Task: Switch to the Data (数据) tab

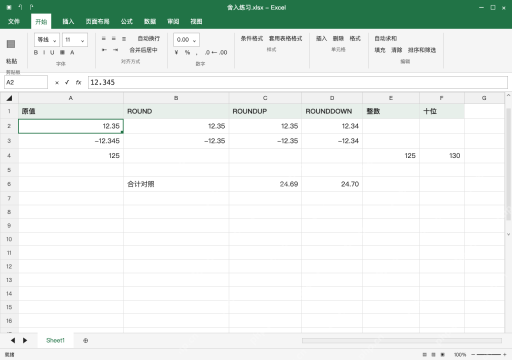Action: (x=150, y=21)
